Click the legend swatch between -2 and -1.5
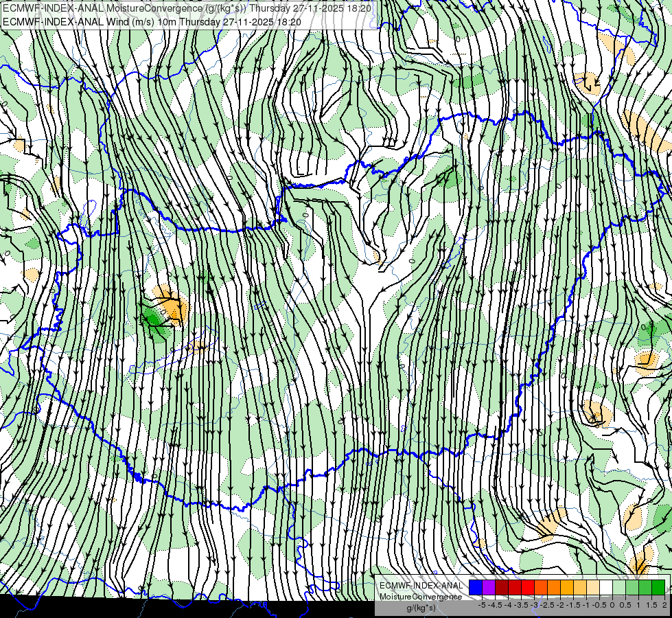The height and width of the screenshot is (618, 672). pyautogui.click(x=554, y=587)
